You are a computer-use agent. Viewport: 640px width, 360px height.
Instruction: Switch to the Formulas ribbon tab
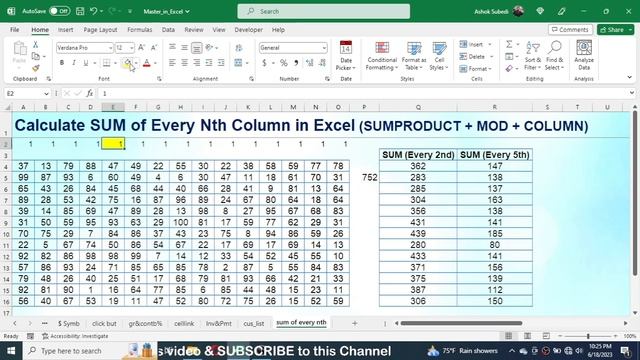pos(140,30)
